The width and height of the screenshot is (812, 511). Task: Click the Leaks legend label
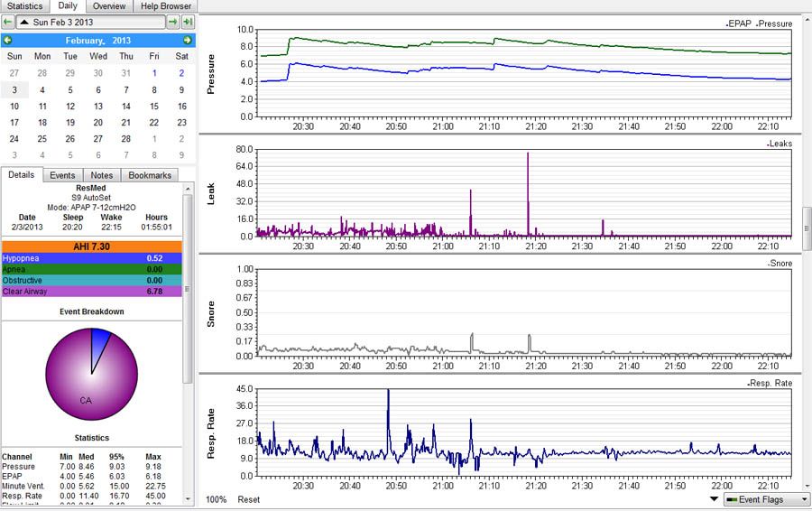(780, 144)
